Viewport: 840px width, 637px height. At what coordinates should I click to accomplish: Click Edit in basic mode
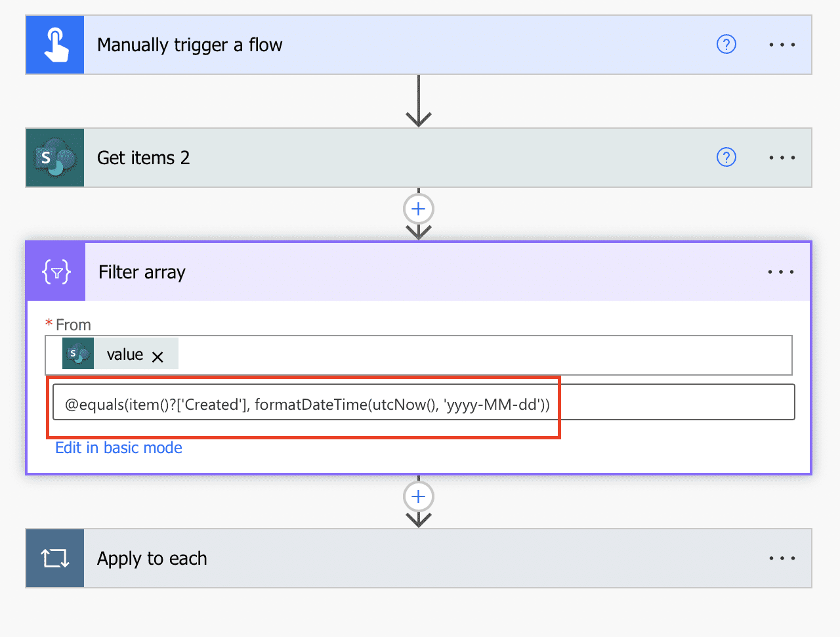tap(119, 447)
